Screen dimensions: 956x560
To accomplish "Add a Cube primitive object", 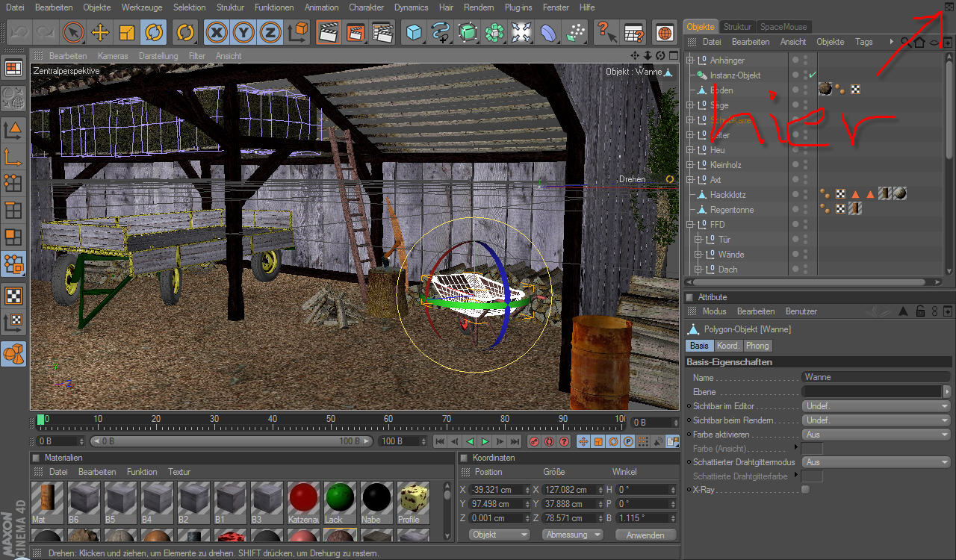I will click(414, 33).
